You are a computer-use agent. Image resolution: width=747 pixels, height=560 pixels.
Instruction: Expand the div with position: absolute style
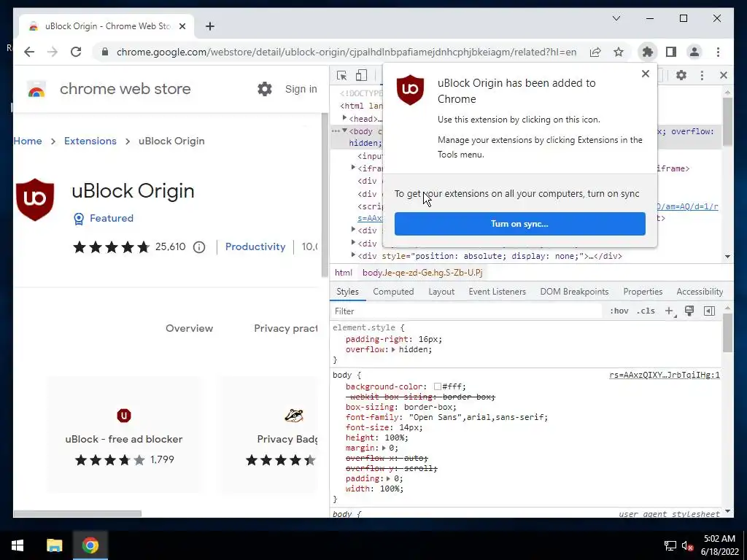[x=353, y=255]
